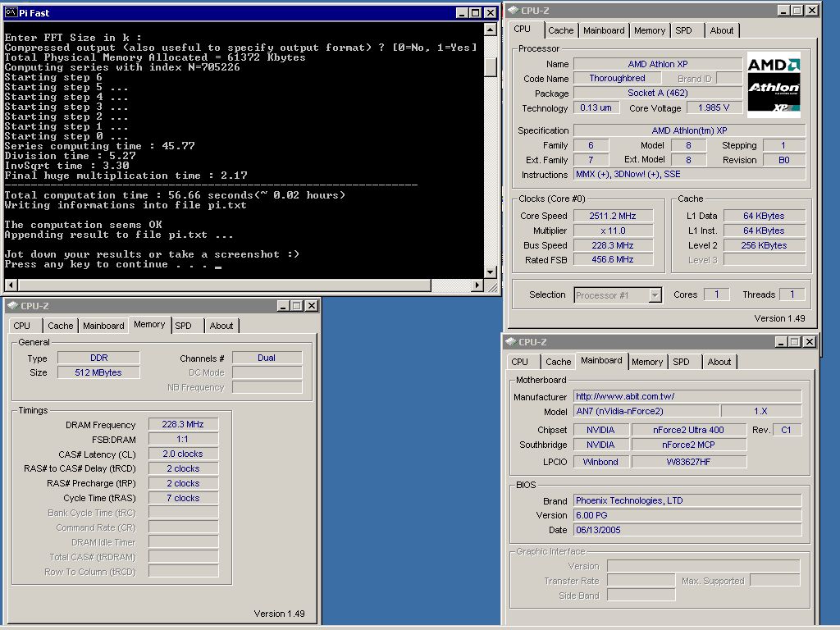This screenshot has width=840, height=630.
Task: Click the Pi Fast horizontal scrollbar left arrow
Action: 11,285
